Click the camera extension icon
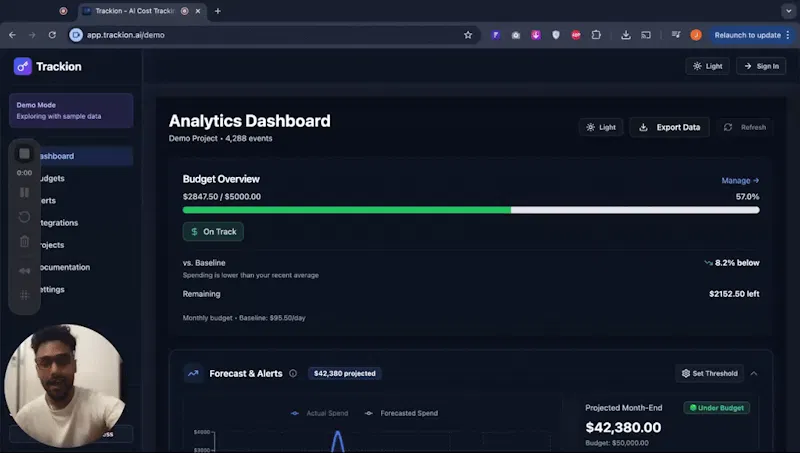The width and height of the screenshot is (800, 453). (x=516, y=35)
